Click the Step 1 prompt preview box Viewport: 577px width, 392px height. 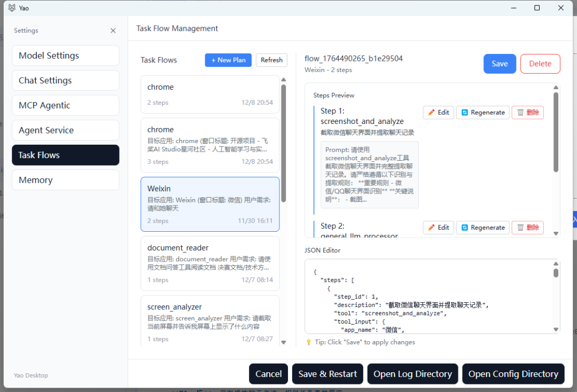[x=370, y=175]
